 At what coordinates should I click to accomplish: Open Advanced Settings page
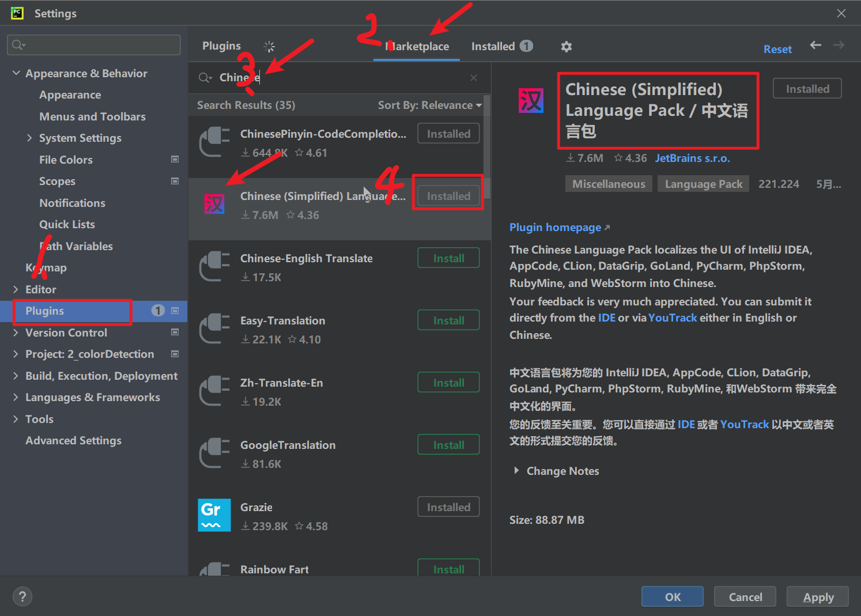[x=73, y=440]
